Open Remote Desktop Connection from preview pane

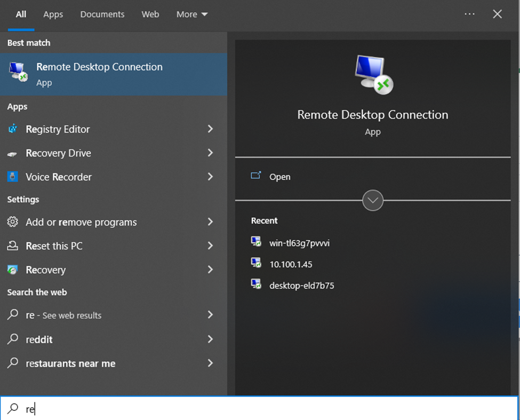tap(279, 177)
